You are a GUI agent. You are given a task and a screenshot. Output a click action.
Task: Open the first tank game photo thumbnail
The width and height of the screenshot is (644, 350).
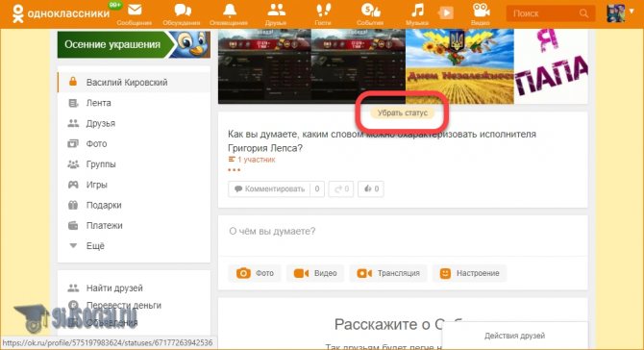pyautogui.click(x=265, y=65)
